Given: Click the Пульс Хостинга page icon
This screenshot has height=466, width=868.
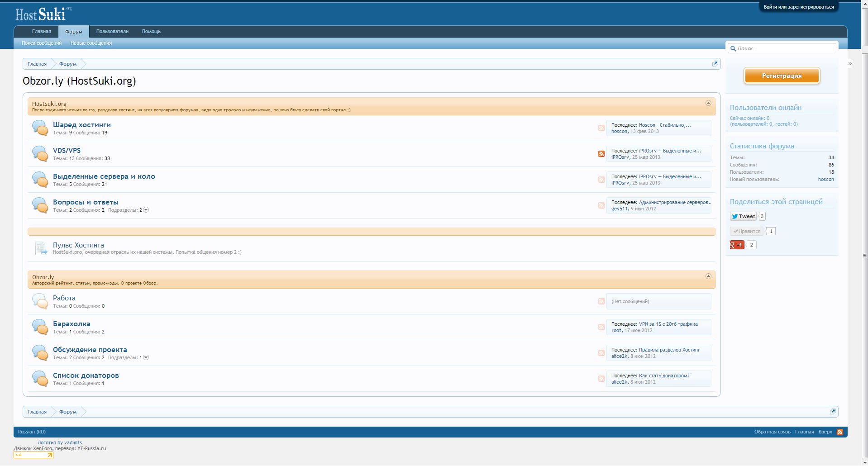Looking at the screenshot, I should [41, 248].
